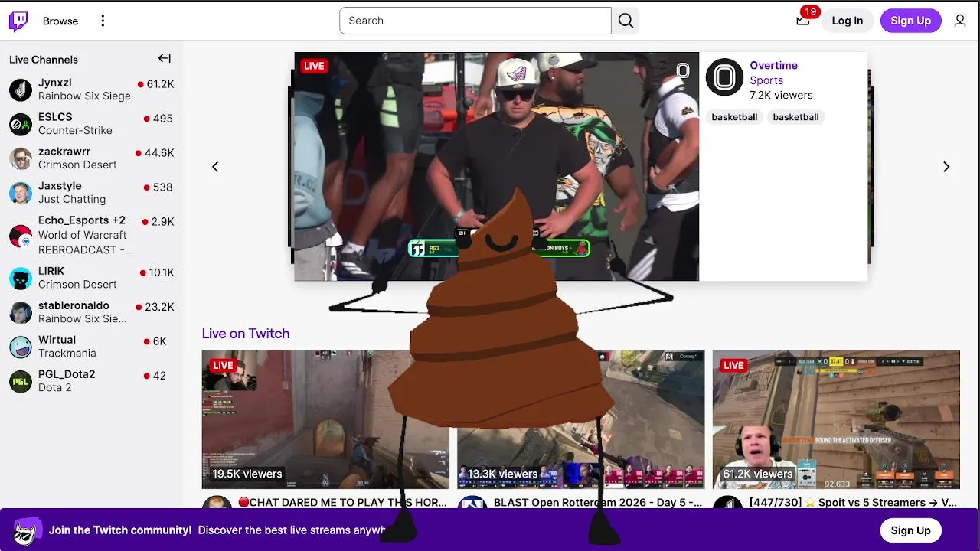Click the search magnifier button

[626, 21]
